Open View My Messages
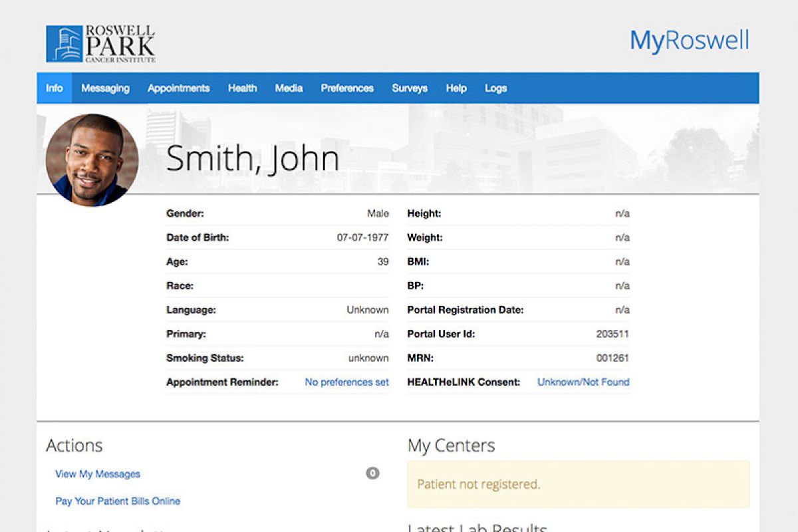Screen dimensions: 798x532 98,474
